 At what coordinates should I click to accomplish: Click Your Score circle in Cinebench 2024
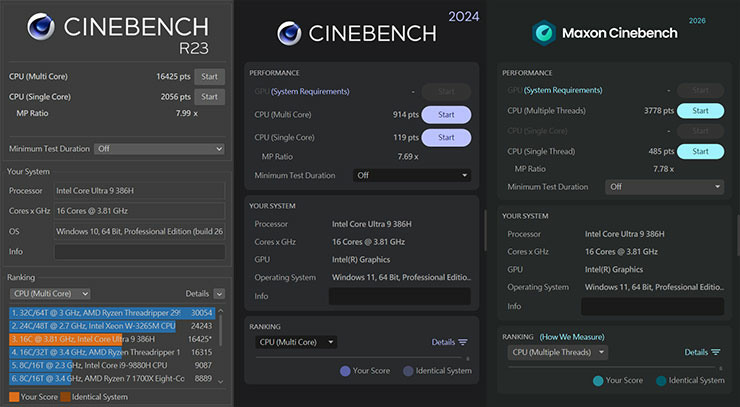(345, 371)
